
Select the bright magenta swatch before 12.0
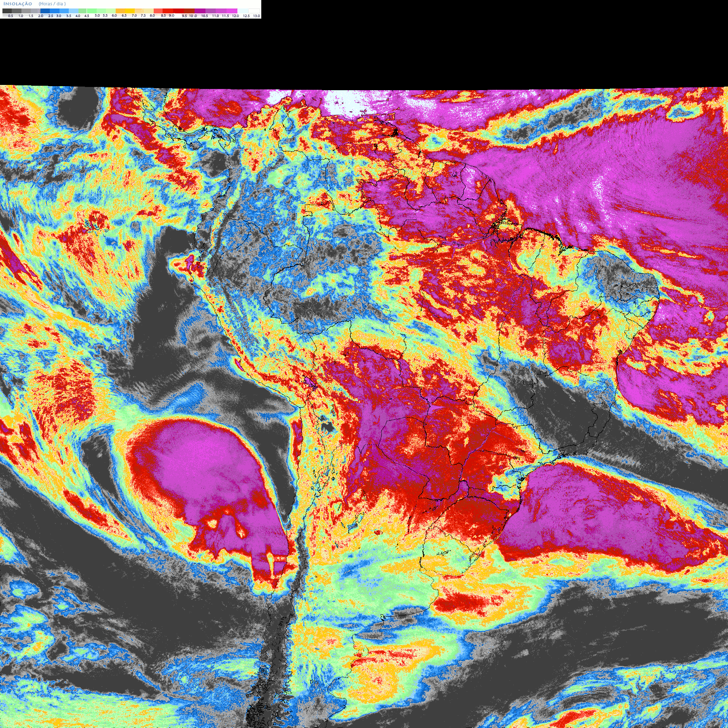pyautogui.click(x=232, y=11)
